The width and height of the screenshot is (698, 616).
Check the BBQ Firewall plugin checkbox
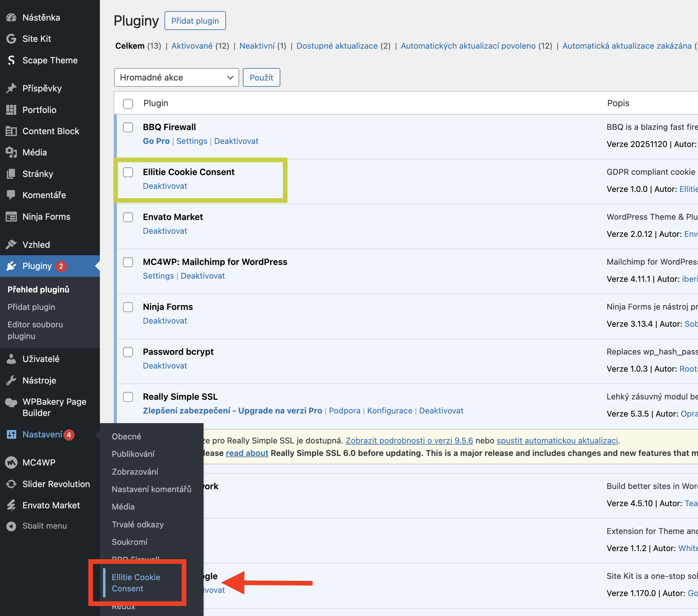point(128,127)
